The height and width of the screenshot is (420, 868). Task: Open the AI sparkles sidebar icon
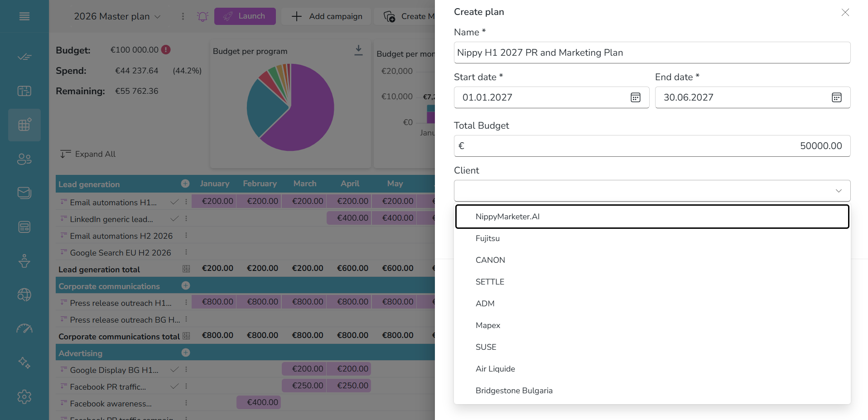tap(24, 363)
